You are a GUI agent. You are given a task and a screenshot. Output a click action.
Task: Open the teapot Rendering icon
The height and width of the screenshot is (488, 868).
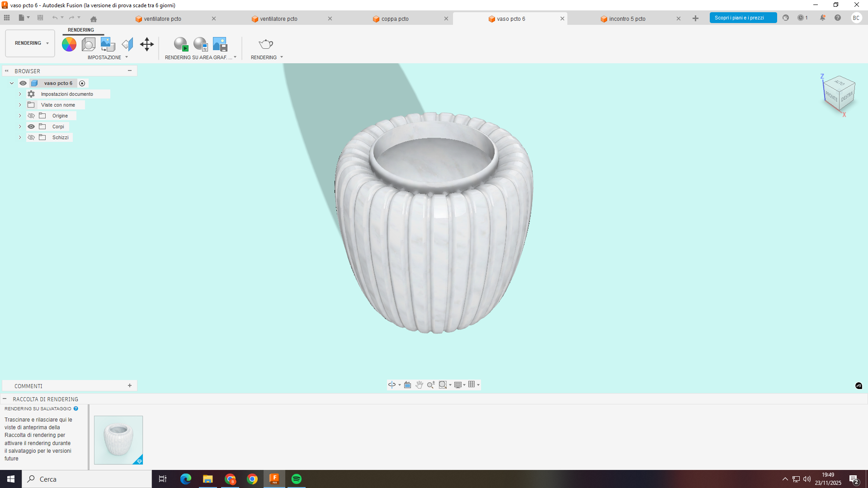[265, 44]
